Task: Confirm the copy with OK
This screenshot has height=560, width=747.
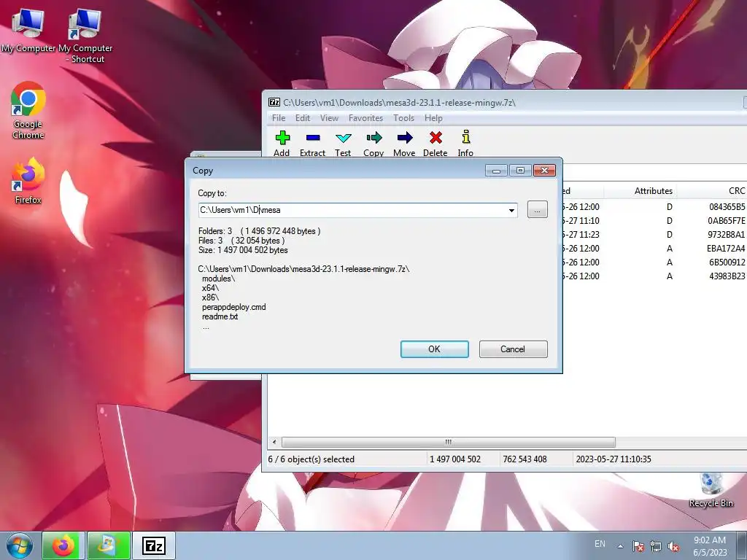Action: 435,349
